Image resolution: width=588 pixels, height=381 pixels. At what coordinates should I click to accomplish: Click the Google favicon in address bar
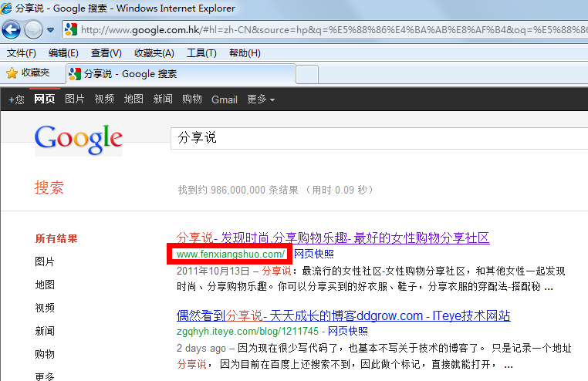(x=71, y=29)
